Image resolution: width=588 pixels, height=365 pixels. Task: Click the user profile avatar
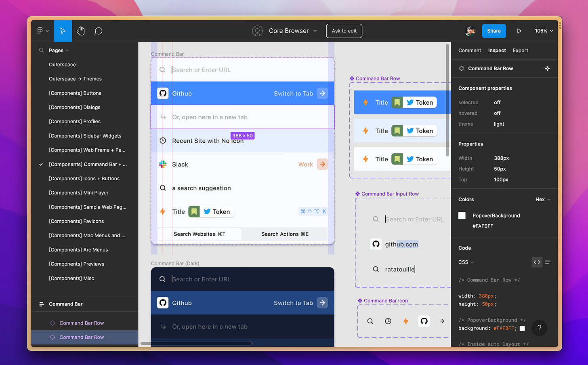[x=470, y=31]
